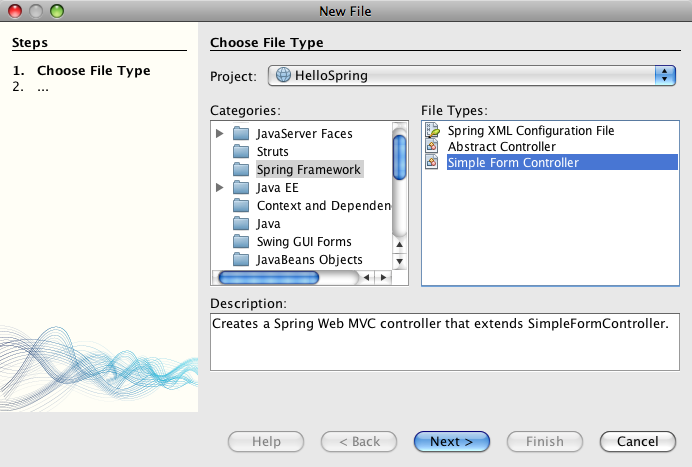Click the HelloSpring project globe icon

(x=283, y=75)
